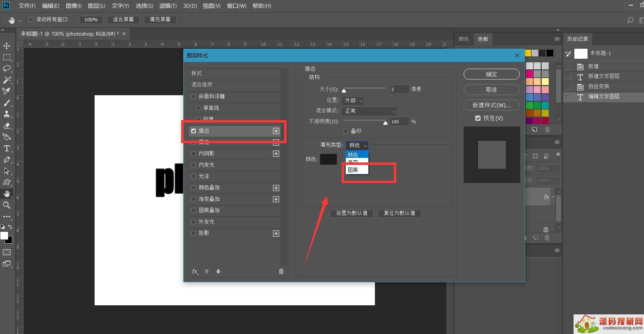Open the 混合模式 dropdown showing 正常
Image resolution: width=644 pixels, height=334 pixels.
pos(369,111)
